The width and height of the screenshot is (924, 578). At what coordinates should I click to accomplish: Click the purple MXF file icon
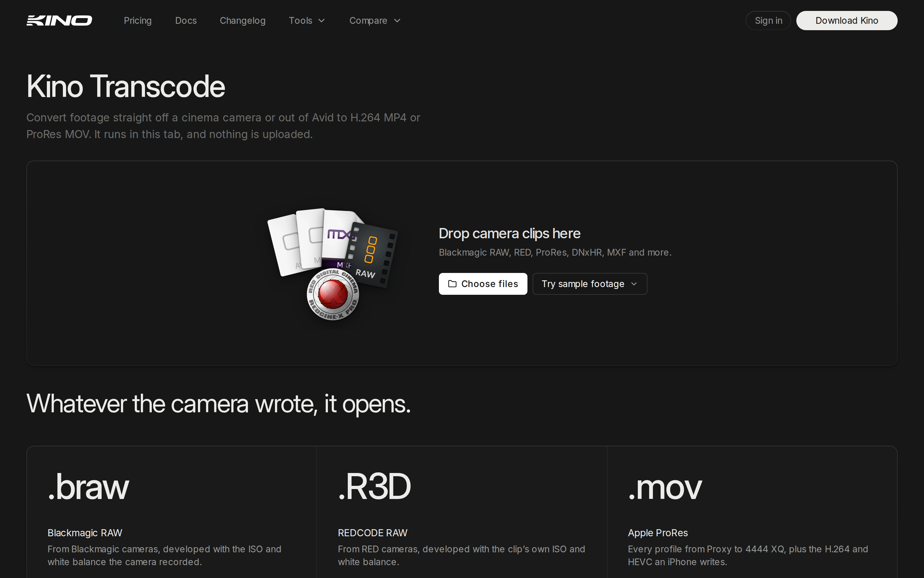338,239
